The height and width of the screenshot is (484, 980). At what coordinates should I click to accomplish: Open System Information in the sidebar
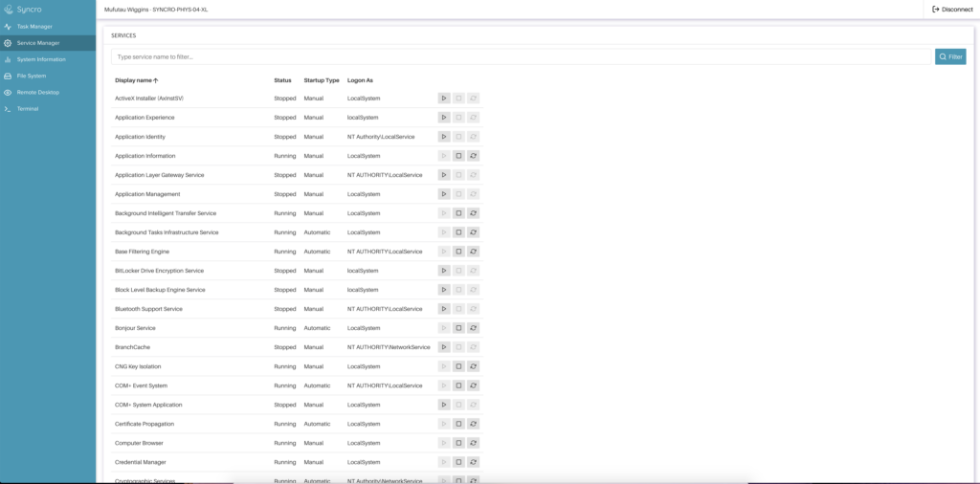pos(41,59)
